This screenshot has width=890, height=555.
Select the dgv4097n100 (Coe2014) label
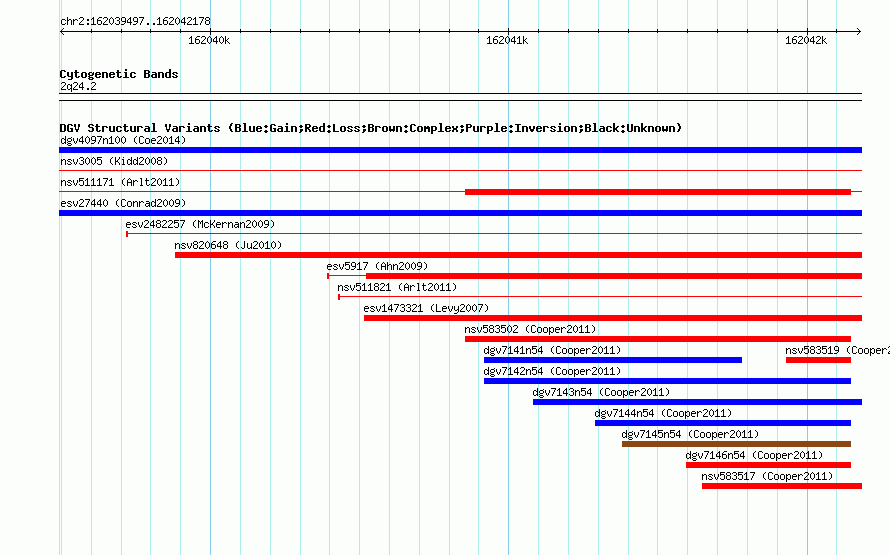[123, 140]
